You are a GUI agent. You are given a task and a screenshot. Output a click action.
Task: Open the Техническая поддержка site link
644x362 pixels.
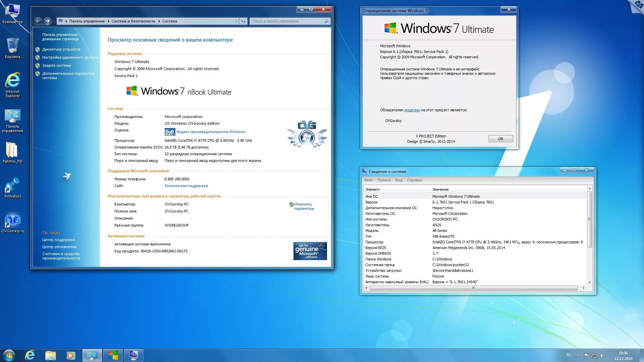coord(186,186)
